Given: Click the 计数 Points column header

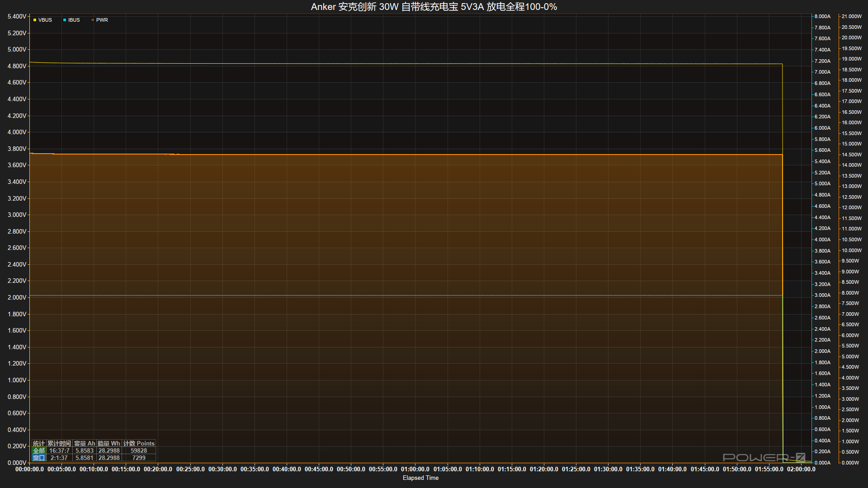Looking at the screenshot, I should pyautogui.click(x=139, y=443).
